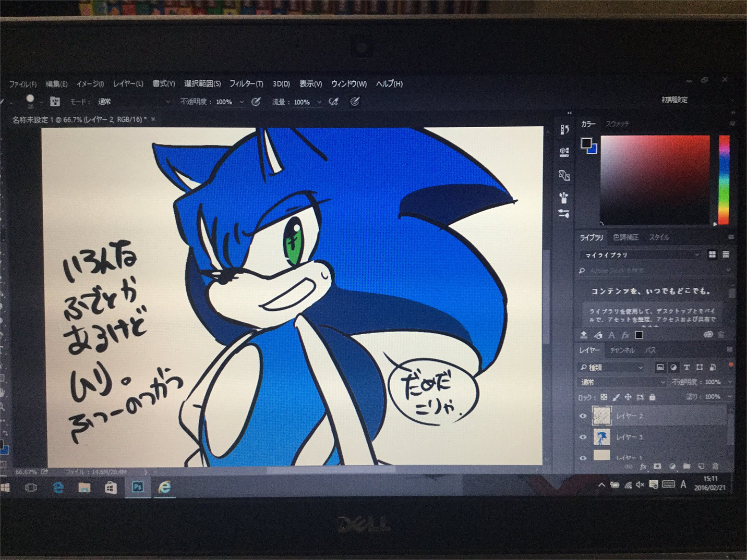Click the Creative Cloud sync icon in Libraries

708,334
